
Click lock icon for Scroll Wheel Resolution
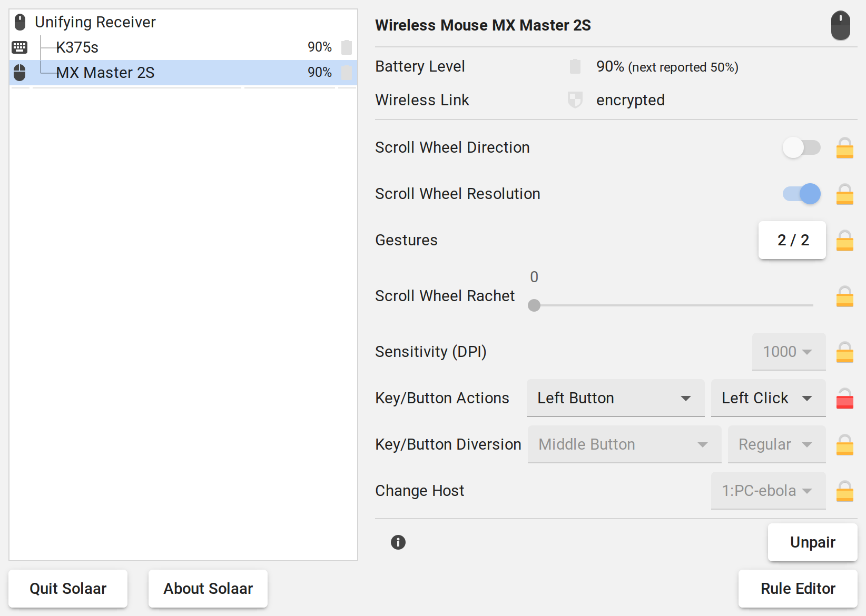point(845,194)
